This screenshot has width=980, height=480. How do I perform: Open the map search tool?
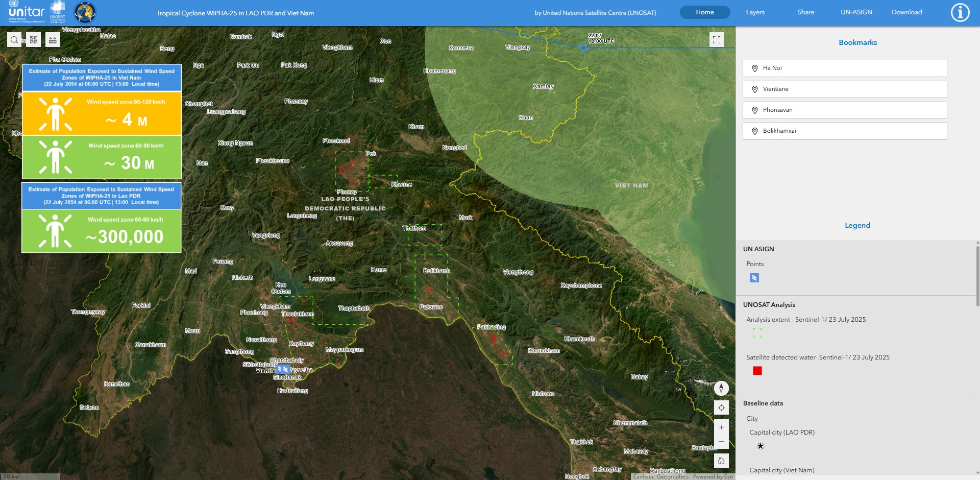[14, 40]
